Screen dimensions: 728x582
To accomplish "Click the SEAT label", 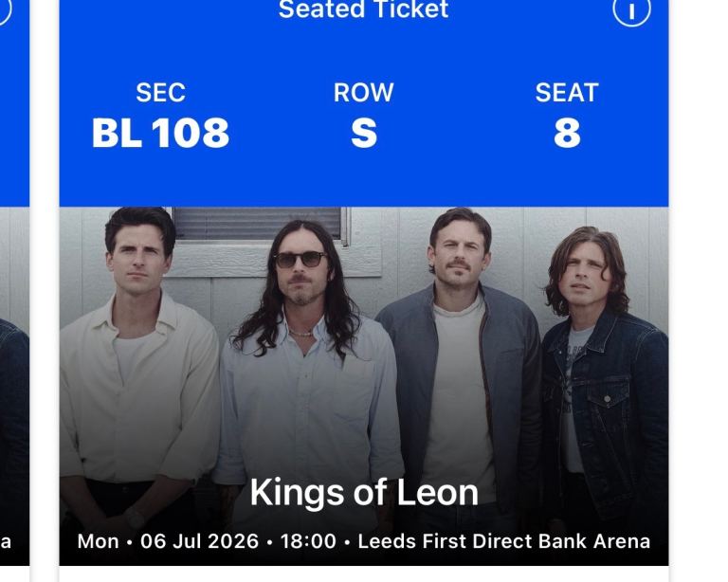I will pos(566,93).
